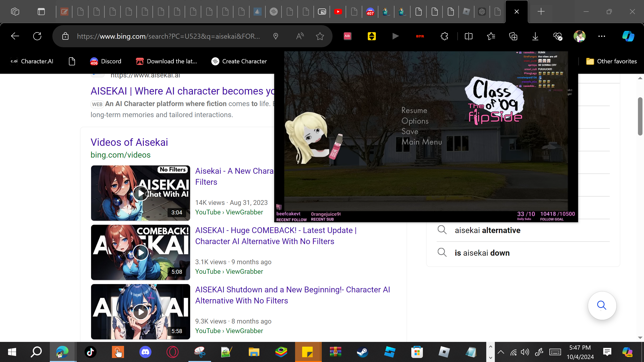Launch Steam from the taskbar

pos(363,352)
